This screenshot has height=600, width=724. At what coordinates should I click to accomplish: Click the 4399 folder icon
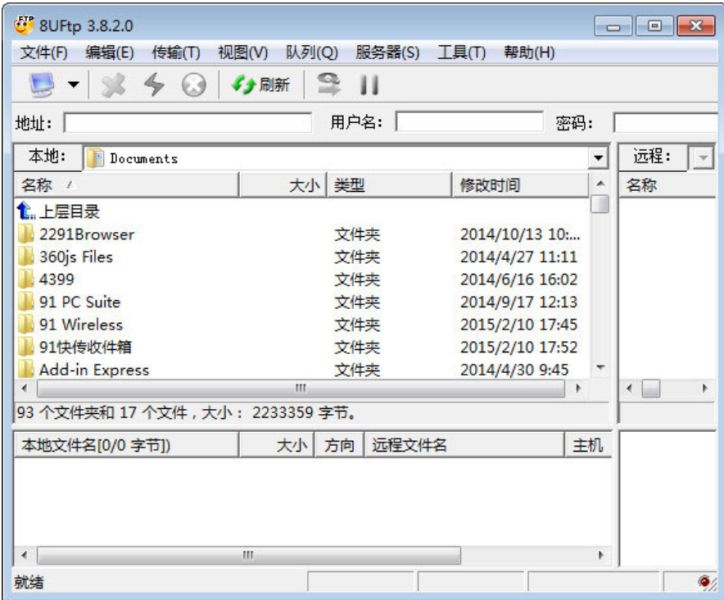[26, 279]
